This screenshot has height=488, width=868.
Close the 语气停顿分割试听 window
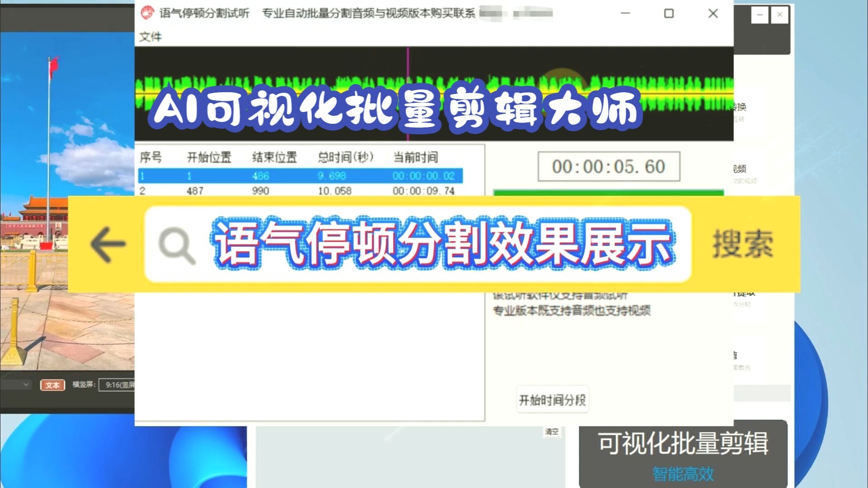713,14
